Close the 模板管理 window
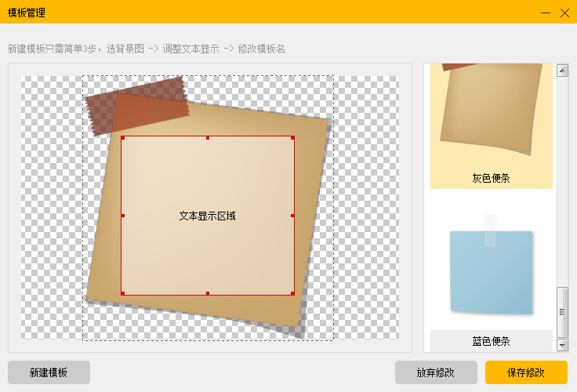 point(565,13)
